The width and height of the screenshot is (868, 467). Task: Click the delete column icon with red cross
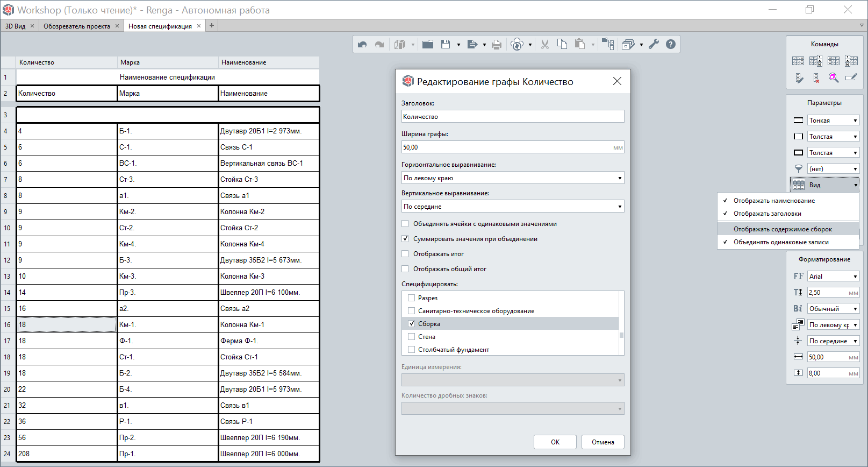(816, 78)
